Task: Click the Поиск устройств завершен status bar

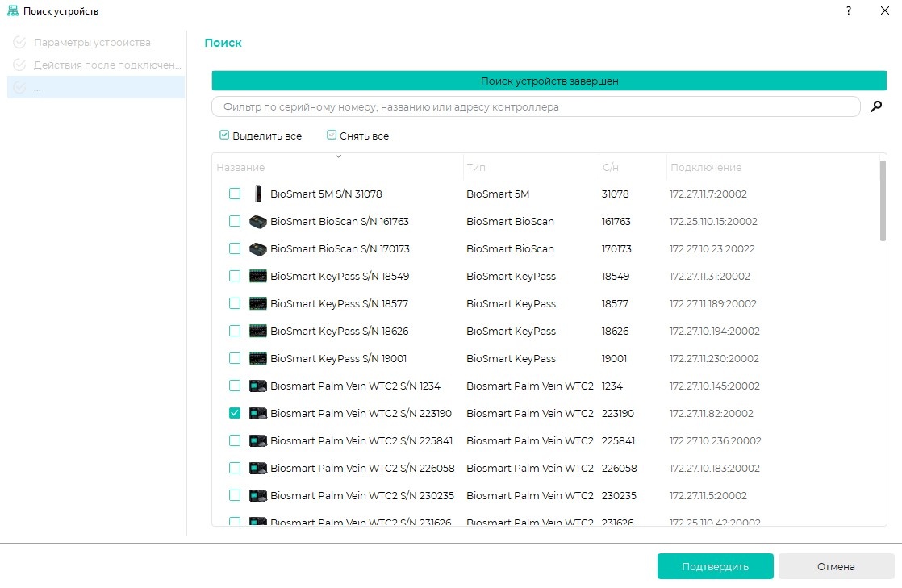Action: [x=549, y=81]
